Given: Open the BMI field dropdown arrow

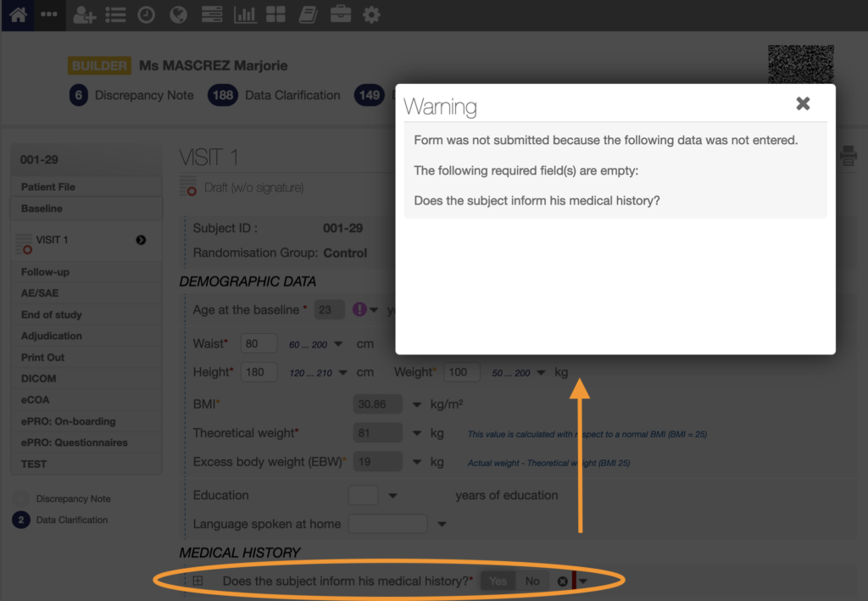Looking at the screenshot, I should pyautogui.click(x=416, y=404).
